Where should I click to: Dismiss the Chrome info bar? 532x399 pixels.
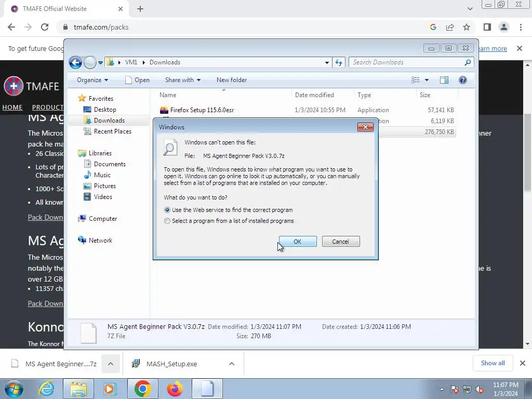click(x=520, y=48)
